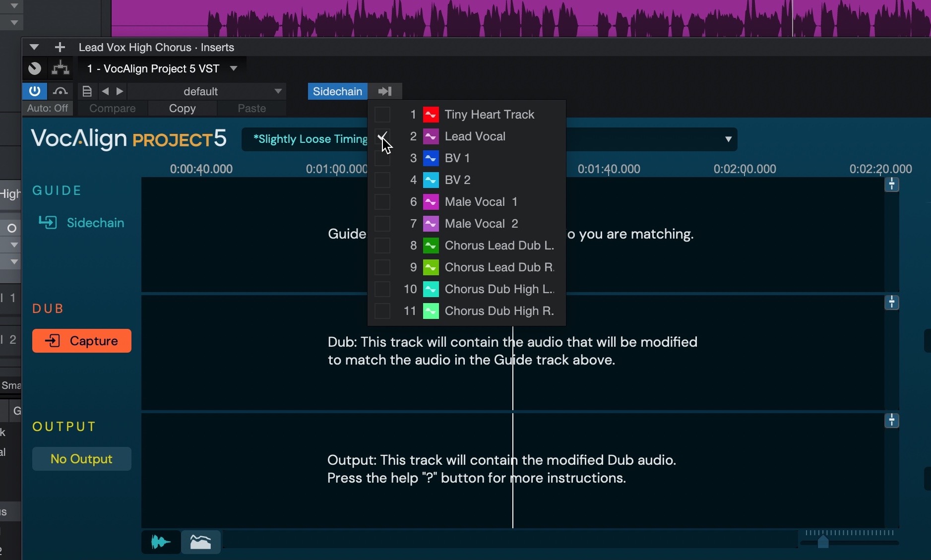
Task: Check the BV 2 sidechain checkbox
Action: tap(382, 180)
